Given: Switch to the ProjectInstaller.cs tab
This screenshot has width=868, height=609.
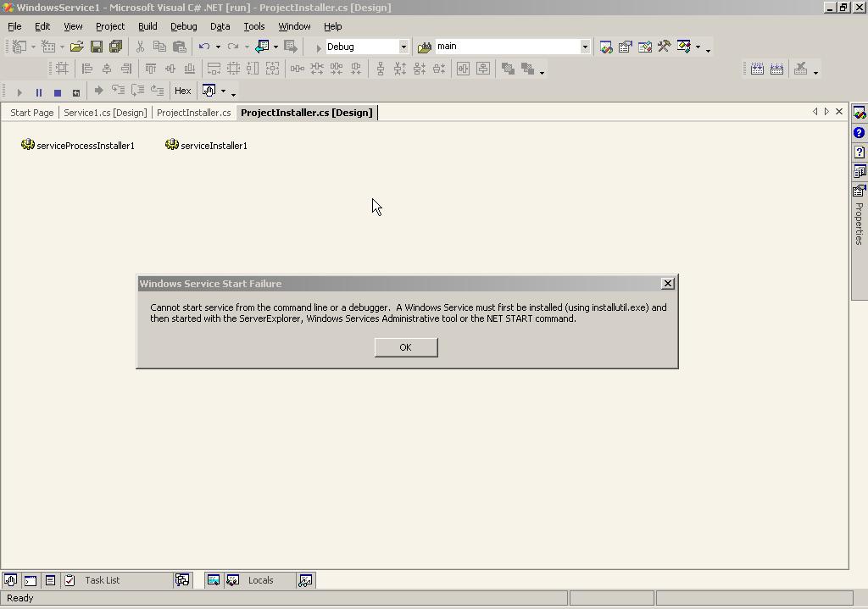Looking at the screenshot, I should point(194,113).
